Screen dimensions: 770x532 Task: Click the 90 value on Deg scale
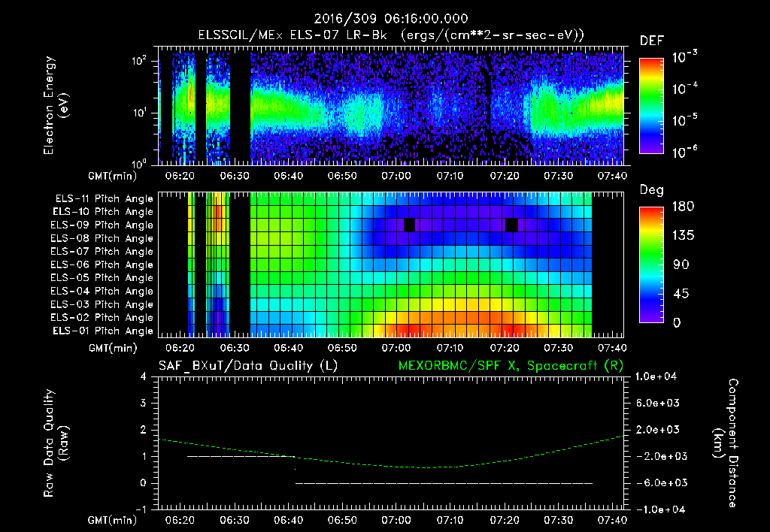pyautogui.click(x=681, y=264)
